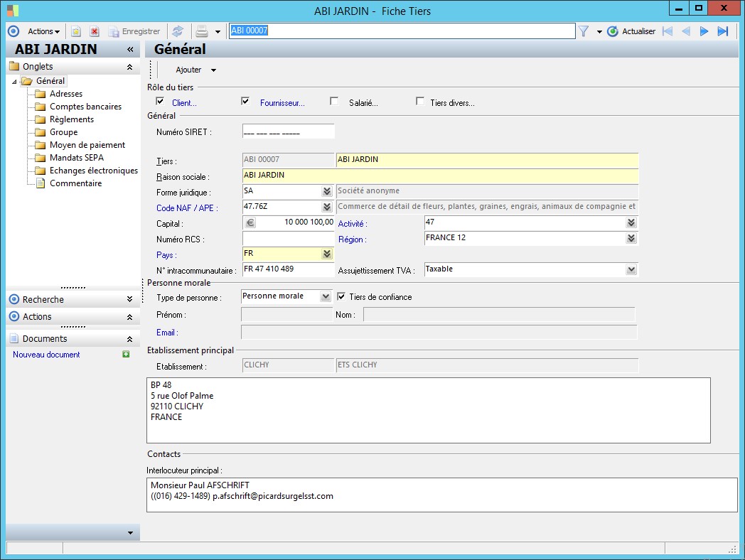This screenshot has height=560, width=745.
Task: Expand the Assujettissement TVA combo box
Action: pyautogui.click(x=631, y=269)
